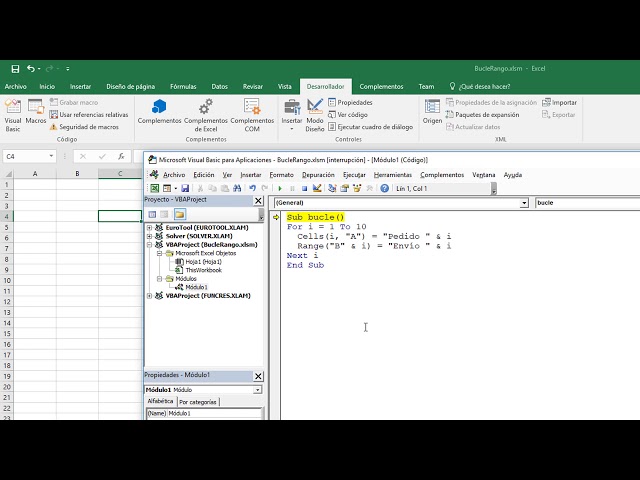Save workbook from Excel quick access toolbar
640x480 pixels.
(x=15, y=69)
